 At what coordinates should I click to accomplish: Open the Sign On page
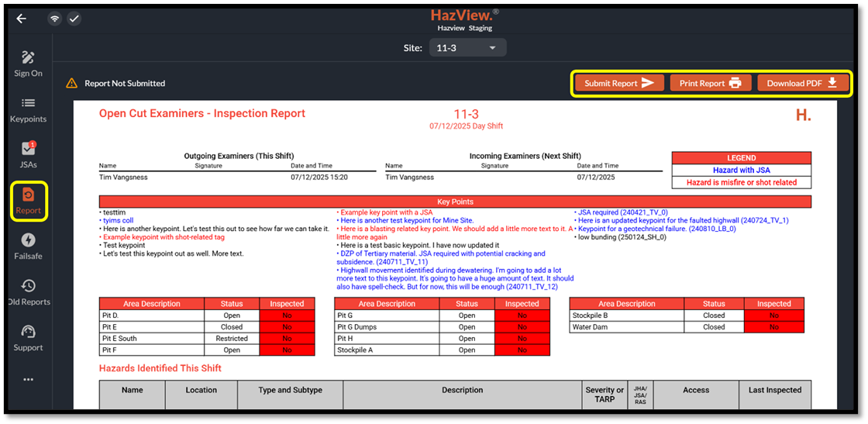tap(28, 64)
